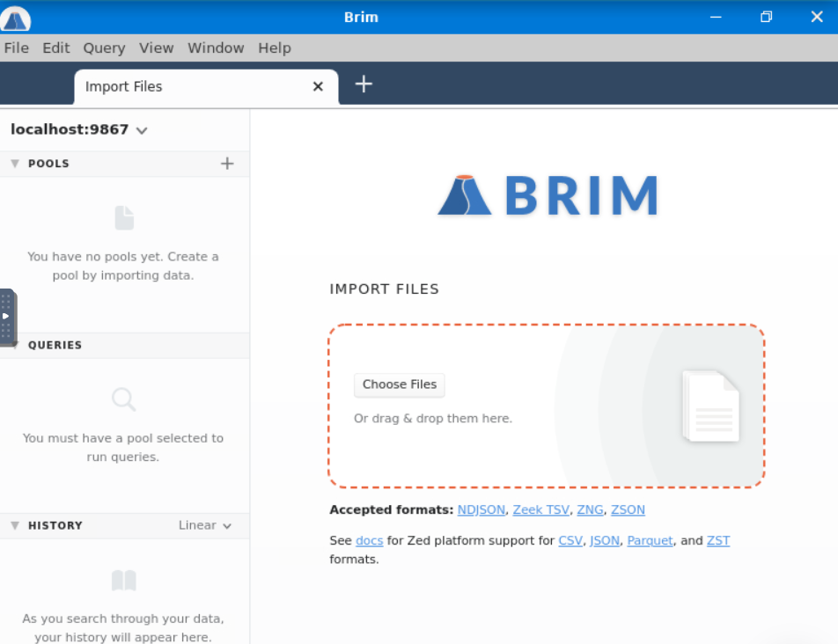This screenshot has width=838, height=644.
Task: Minimize the Brim window
Action: [716, 17]
